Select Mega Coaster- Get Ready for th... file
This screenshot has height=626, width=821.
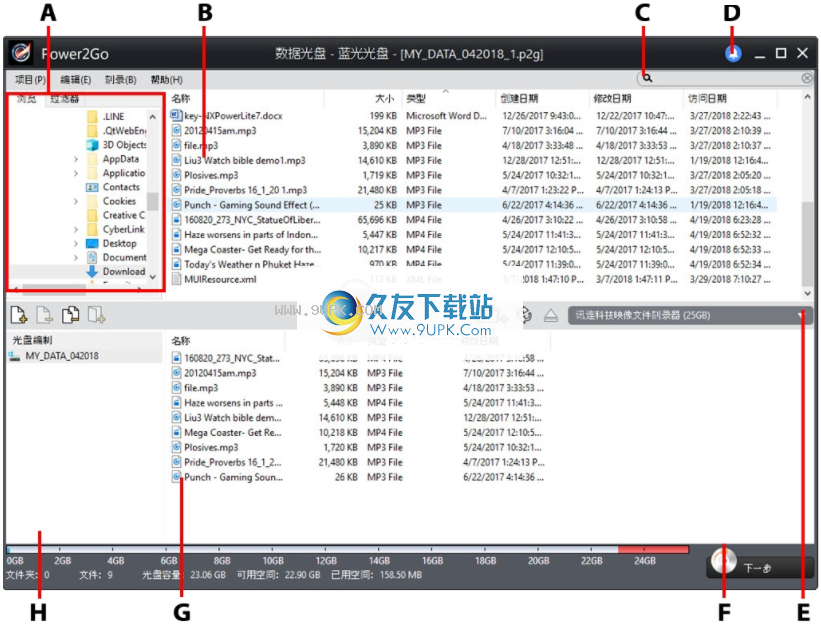pos(252,250)
